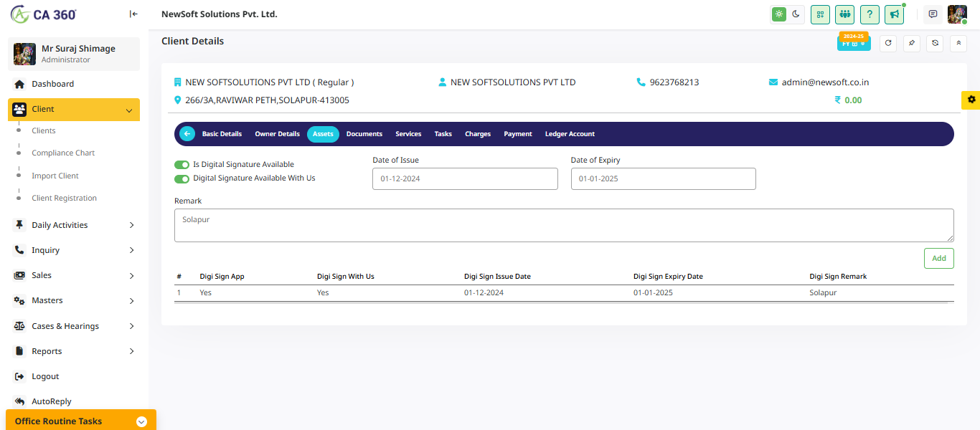Switch to dark mode moon icon

pos(796,14)
